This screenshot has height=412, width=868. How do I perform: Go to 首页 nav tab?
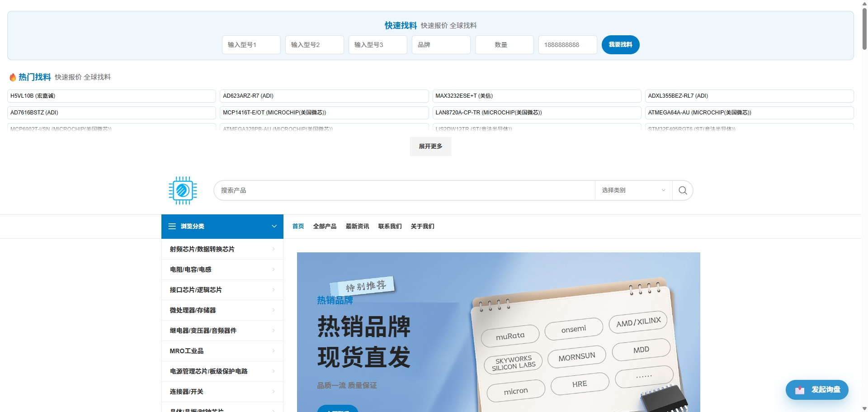coord(298,226)
